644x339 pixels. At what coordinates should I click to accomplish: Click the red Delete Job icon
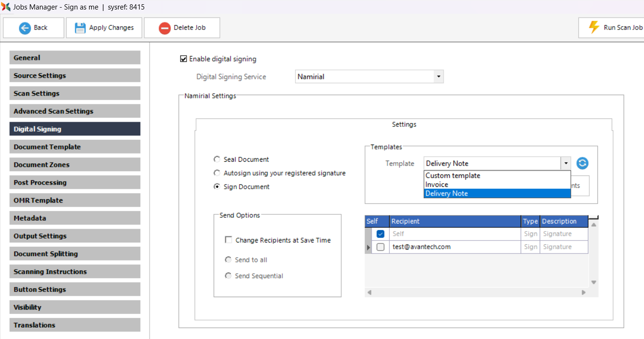coord(165,28)
